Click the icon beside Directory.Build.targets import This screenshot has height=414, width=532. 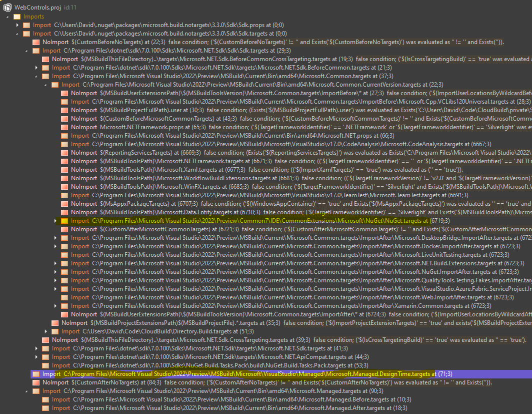55,331
